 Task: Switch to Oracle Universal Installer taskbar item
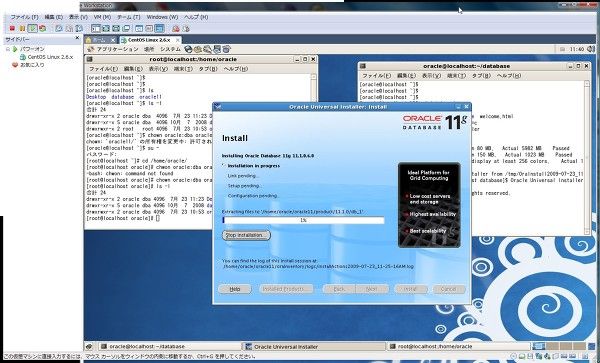[x=314, y=347]
